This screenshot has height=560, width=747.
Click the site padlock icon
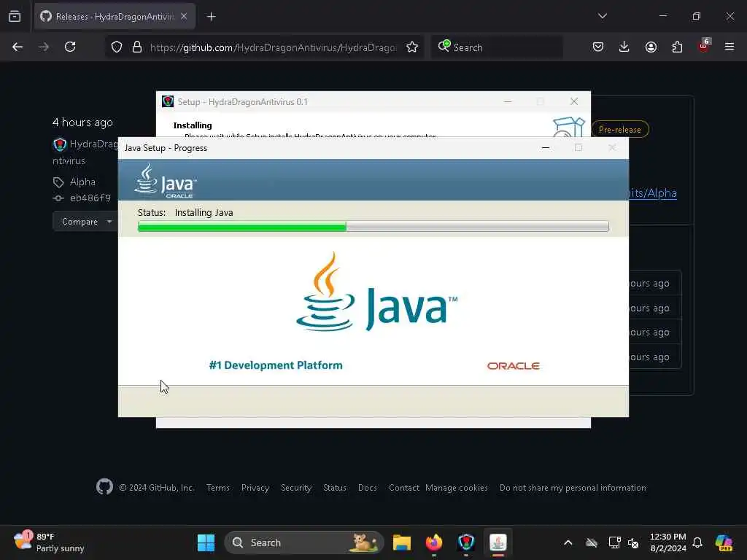click(x=137, y=47)
